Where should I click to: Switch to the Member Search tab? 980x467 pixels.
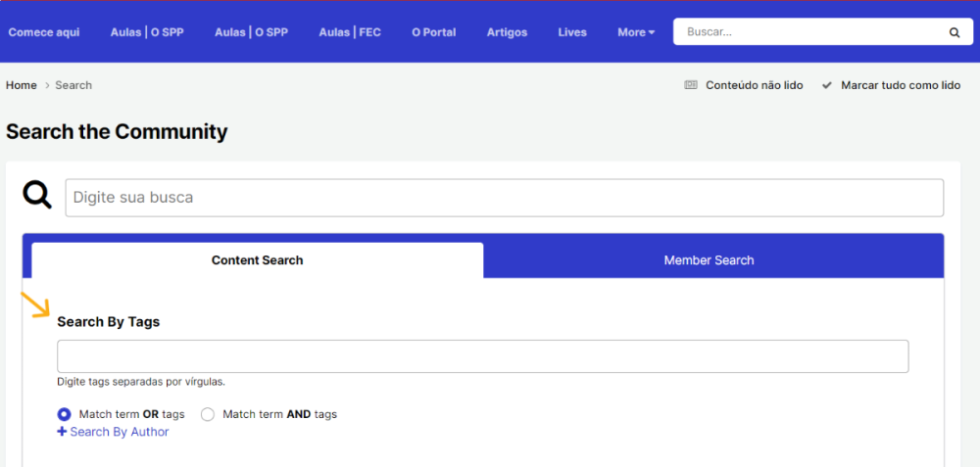tap(709, 260)
